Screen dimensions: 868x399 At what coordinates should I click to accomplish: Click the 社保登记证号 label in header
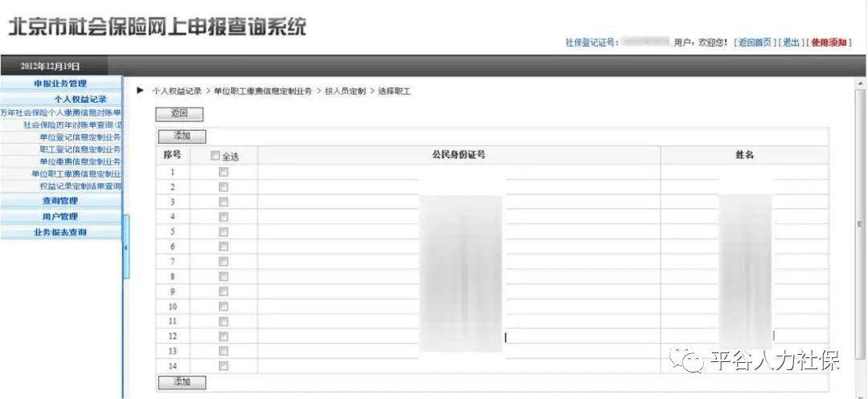[592, 43]
